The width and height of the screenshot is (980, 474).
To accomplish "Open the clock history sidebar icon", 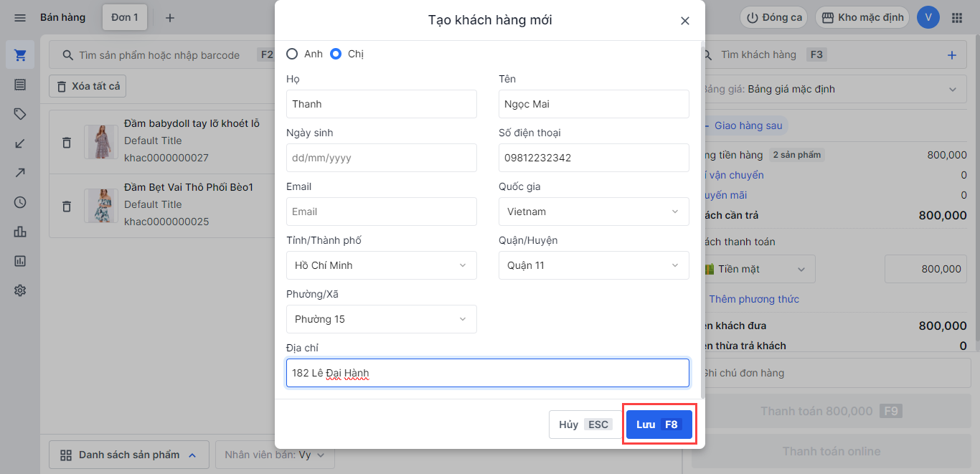I will coord(20,202).
